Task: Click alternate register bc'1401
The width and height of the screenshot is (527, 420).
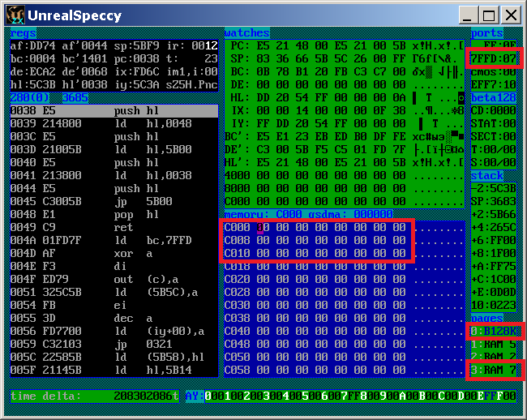Action: (84, 59)
